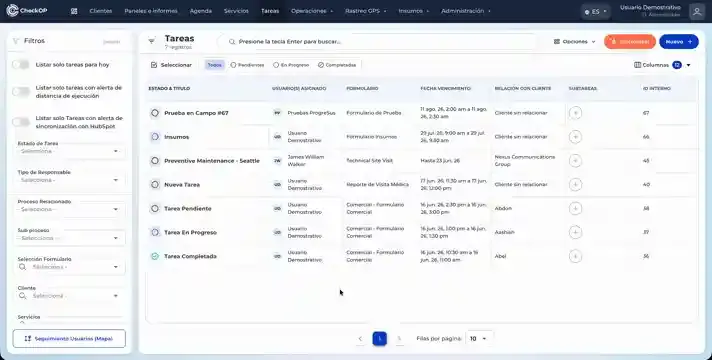This screenshot has width=712, height=360.
Task: Reset the filters in the Filtros panel
Action: click(x=112, y=42)
